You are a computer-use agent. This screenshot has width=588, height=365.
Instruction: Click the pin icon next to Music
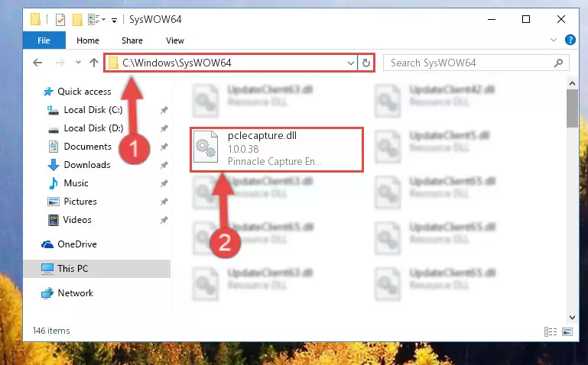tap(164, 183)
